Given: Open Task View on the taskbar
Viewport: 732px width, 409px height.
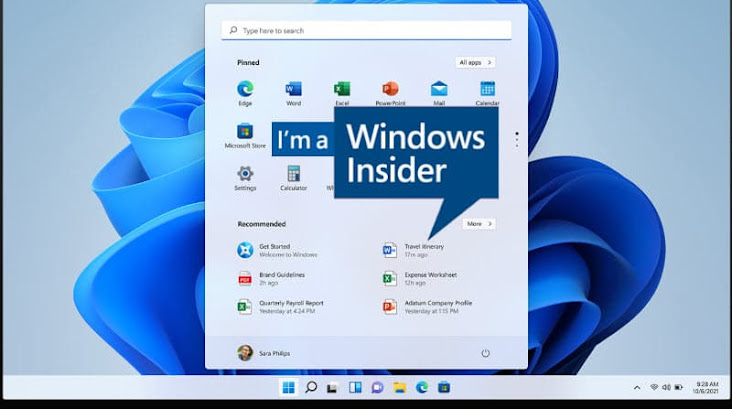Looking at the screenshot, I should (332, 388).
